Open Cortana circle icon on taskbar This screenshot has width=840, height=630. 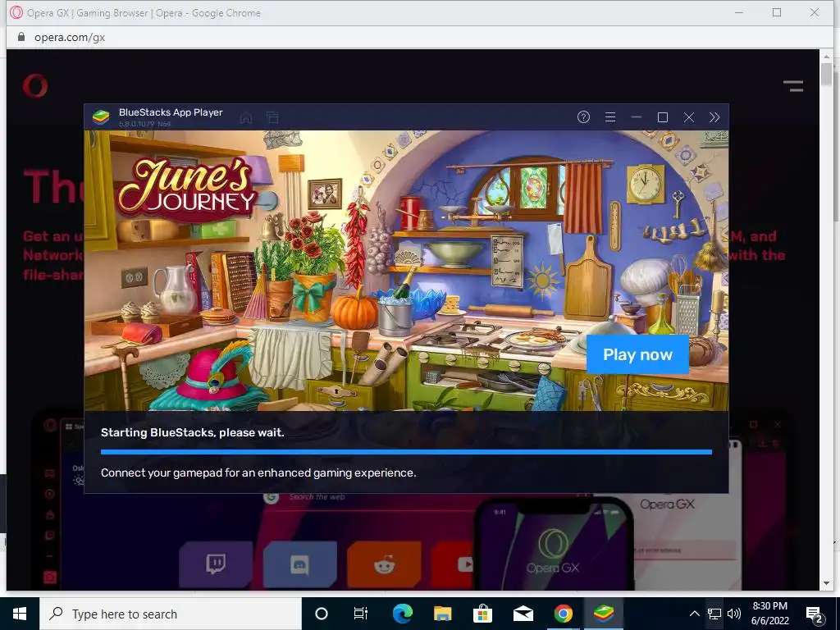click(322, 614)
